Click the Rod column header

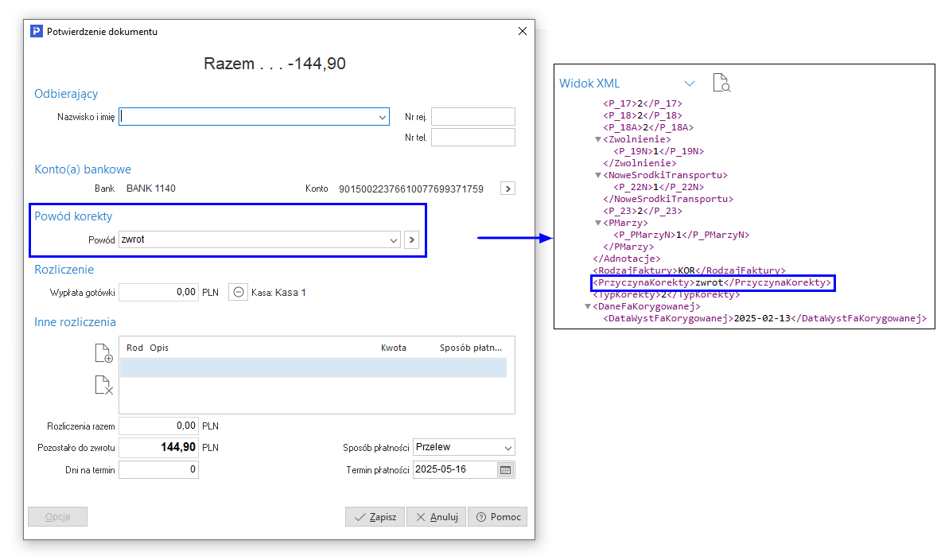point(134,348)
